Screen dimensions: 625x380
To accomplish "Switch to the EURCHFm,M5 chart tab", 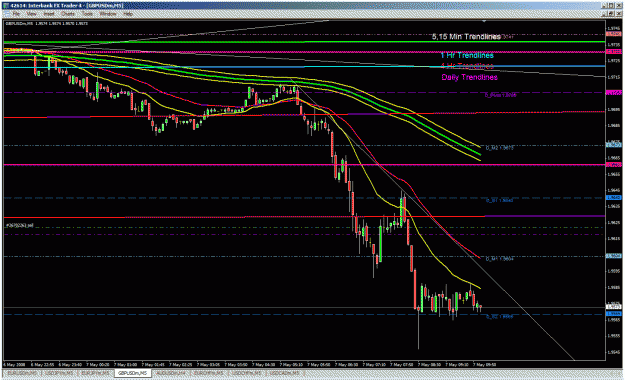I will (x=208, y=374).
